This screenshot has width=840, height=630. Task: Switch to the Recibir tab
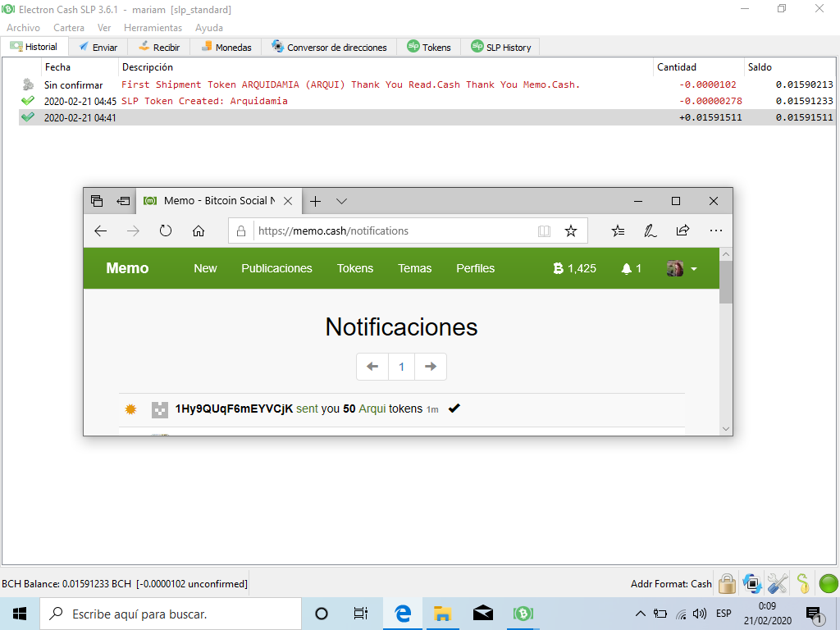pyautogui.click(x=159, y=47)
